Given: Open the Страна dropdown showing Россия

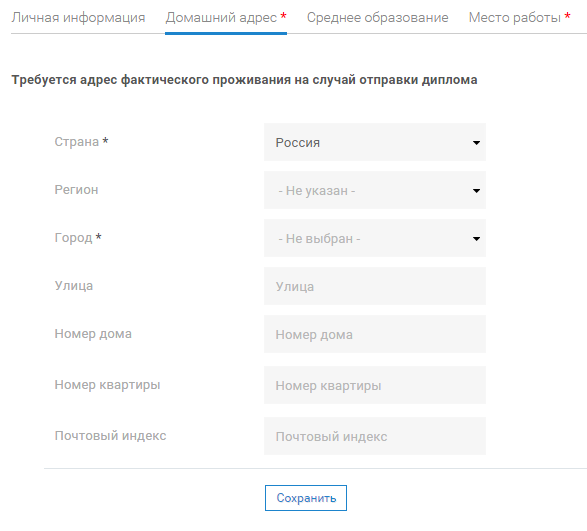Looking at the screenshot, I should click(x=375, y=142).
